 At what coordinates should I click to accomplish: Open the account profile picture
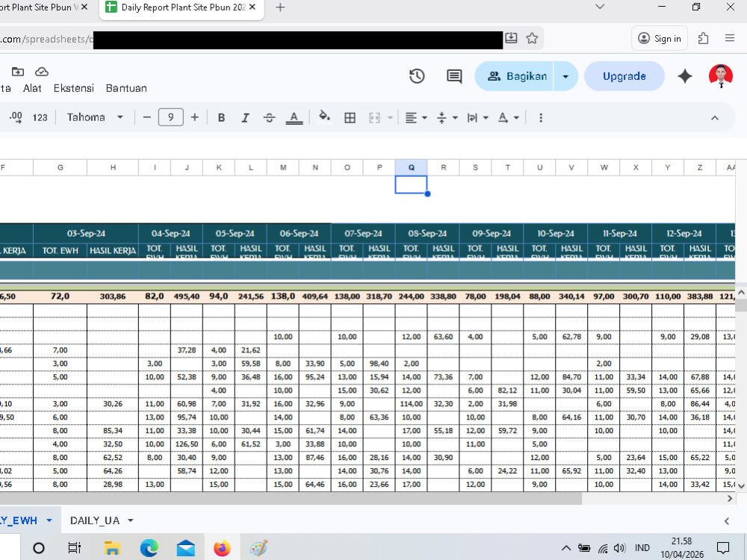coord(720,76)
